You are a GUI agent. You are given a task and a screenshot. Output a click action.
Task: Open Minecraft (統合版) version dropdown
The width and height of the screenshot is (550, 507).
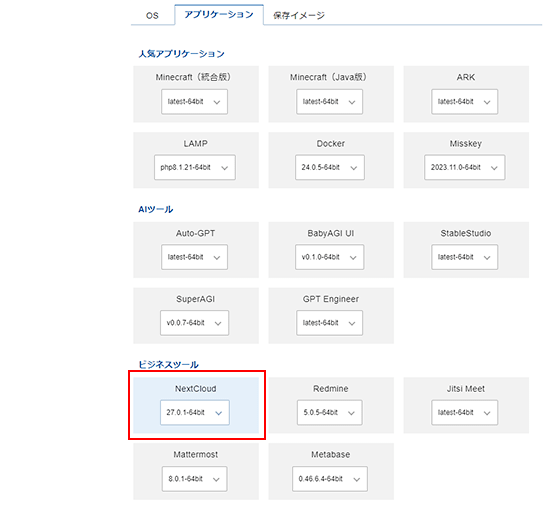(194, 102)
